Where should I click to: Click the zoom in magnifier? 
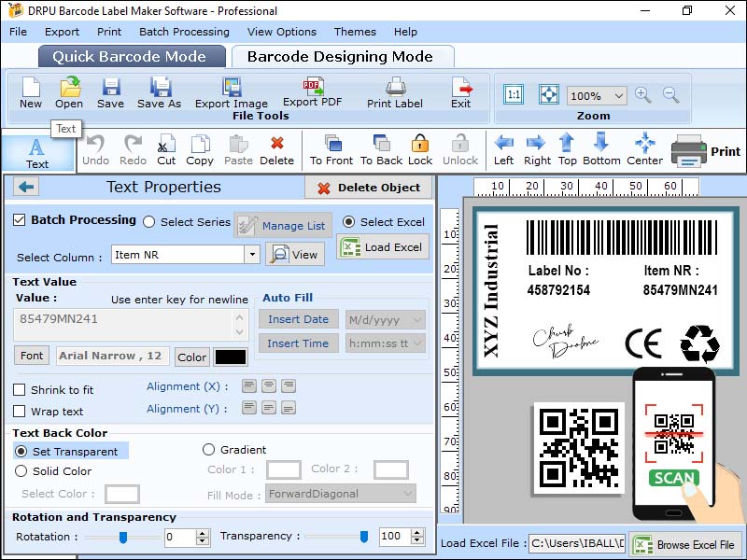pos(642,95)
